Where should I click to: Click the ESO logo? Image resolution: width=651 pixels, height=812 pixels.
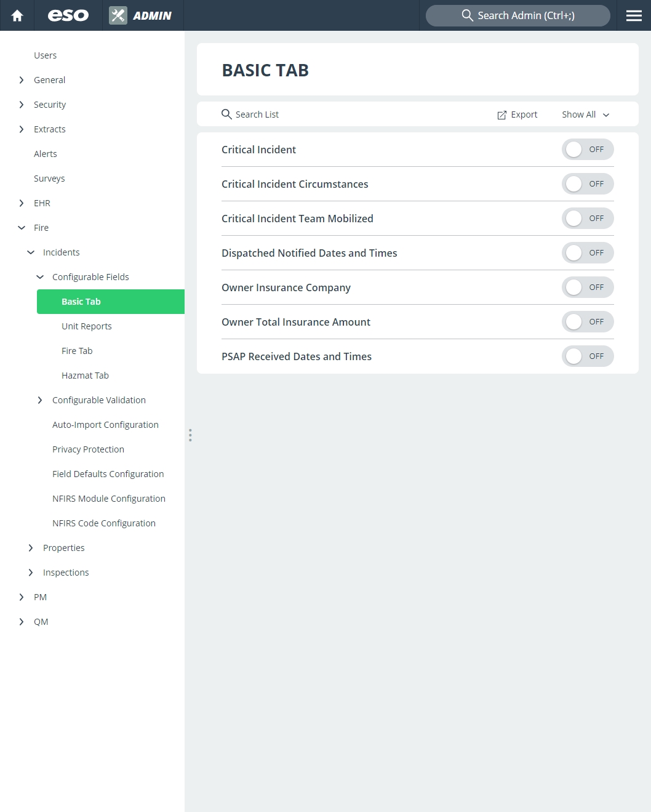68,15
